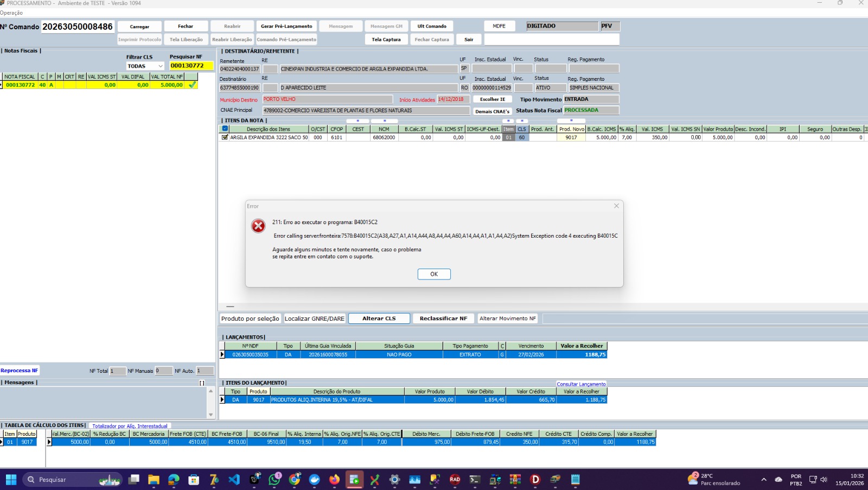The height and width of the screenshot is (490, 868).
Task: Click the green checkmark on nota 000130772
Action: 192,85
